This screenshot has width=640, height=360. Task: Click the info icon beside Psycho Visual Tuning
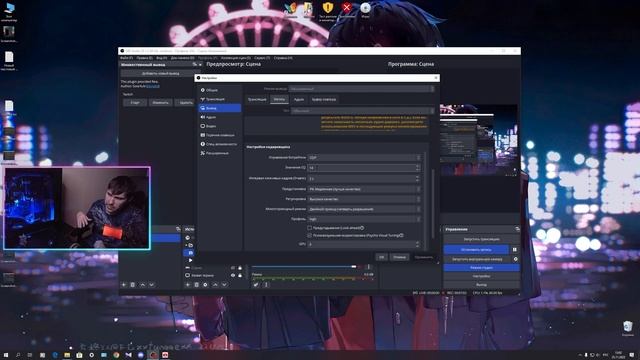[402, 235]
